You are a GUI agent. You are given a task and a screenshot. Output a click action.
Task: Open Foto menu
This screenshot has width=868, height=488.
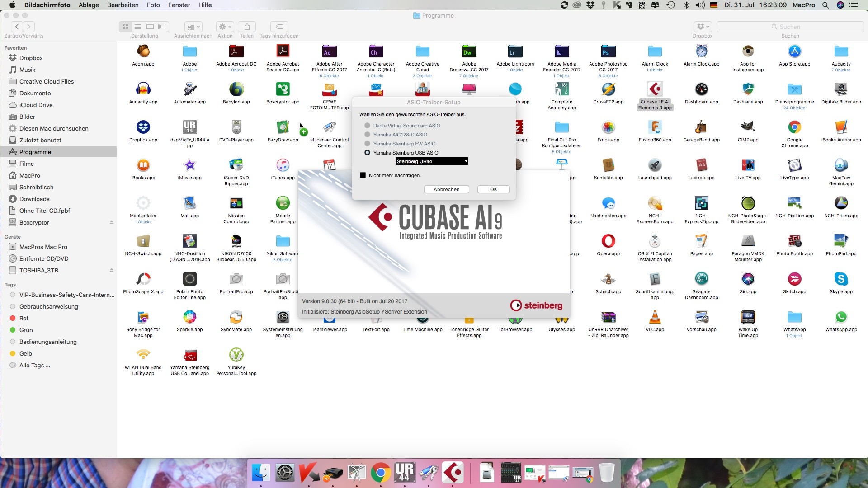click(153, 5)
